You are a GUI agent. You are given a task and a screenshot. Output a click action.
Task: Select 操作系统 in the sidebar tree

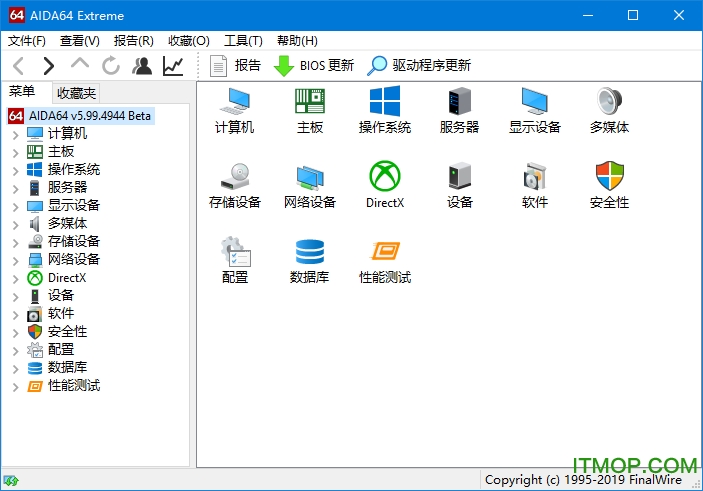coord(74,169)
